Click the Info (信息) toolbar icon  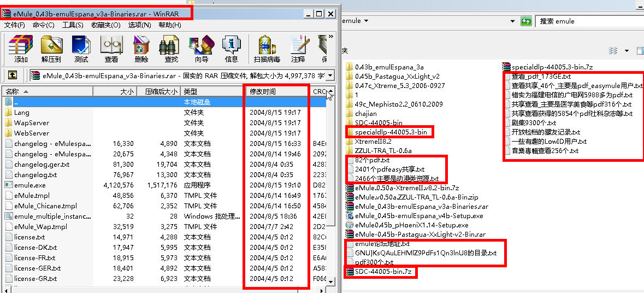click(231, 49)
